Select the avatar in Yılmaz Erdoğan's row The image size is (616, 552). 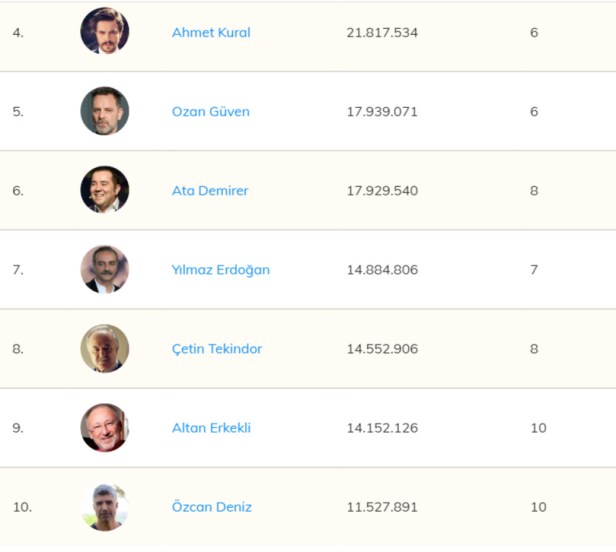coord(105,269)
